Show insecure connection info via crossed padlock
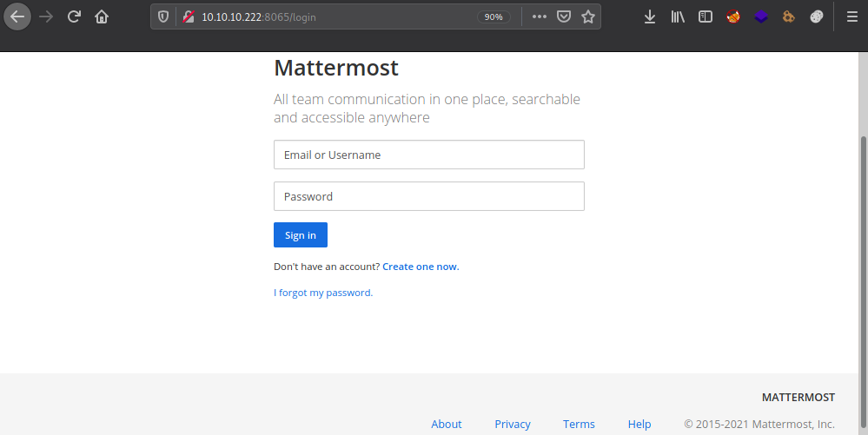 coord(189,16)
